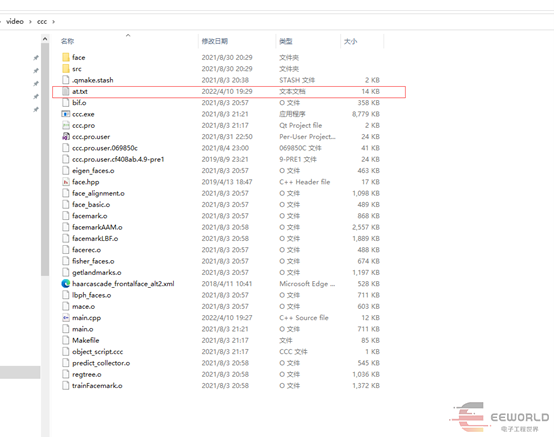The image size is (554, 437).
Task: Click the main.cpp source file icon
Action: click(x=66, y=318)
